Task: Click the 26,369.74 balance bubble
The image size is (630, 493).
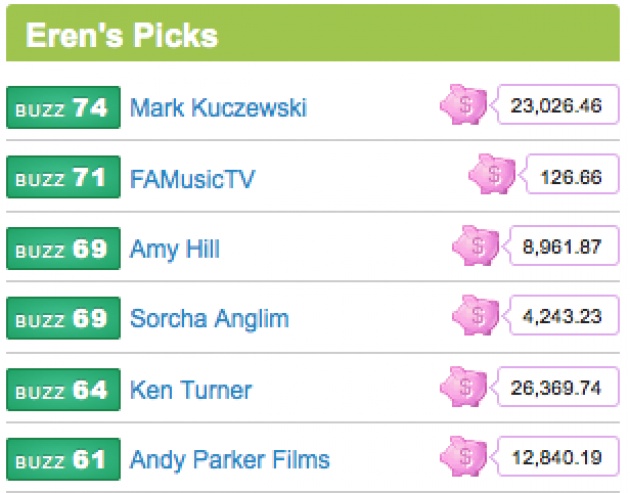Action: tap(556, 387)
